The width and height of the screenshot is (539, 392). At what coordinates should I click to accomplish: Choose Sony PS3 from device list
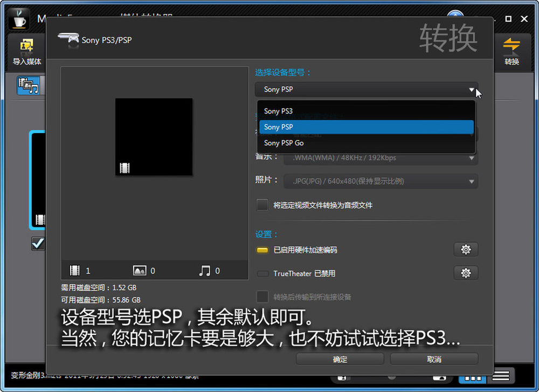pos(366,111)
